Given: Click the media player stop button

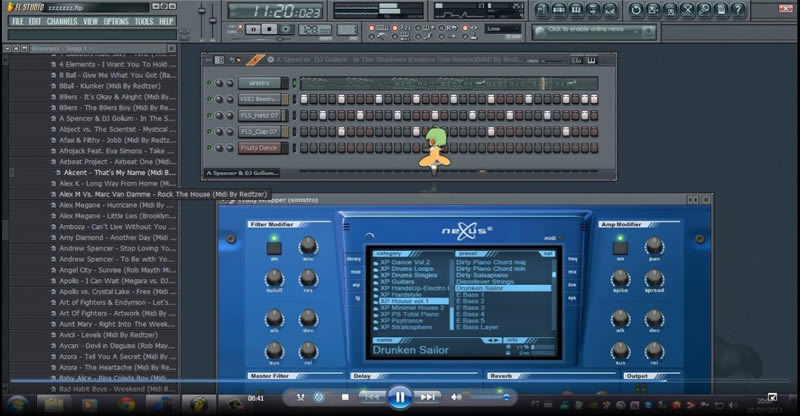Looking at the screenshot, I should (345, 397).
